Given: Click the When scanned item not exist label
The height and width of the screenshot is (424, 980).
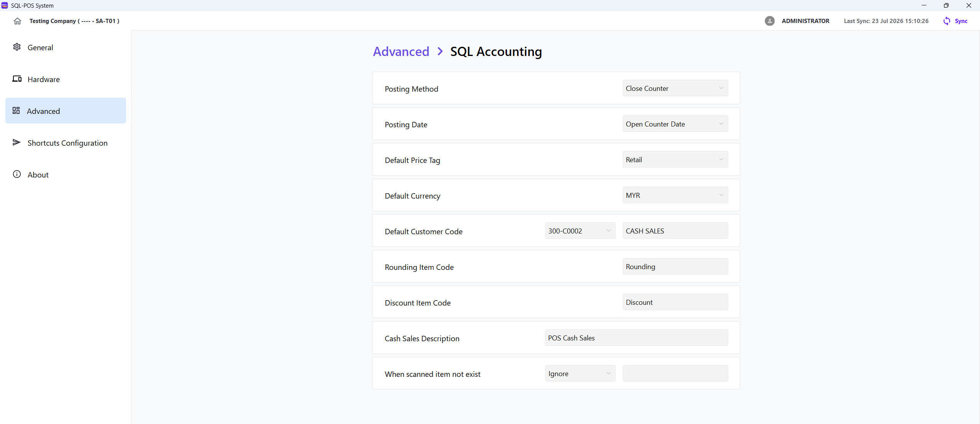Looking at the screenshot, I should click(x=432, y=374).
